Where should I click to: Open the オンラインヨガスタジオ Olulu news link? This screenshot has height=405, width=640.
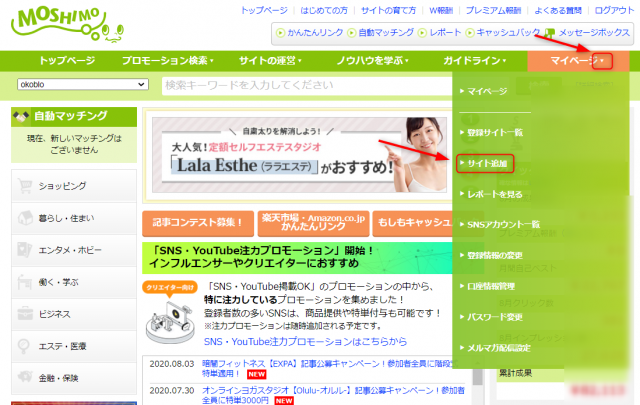[x=333, y=395]
